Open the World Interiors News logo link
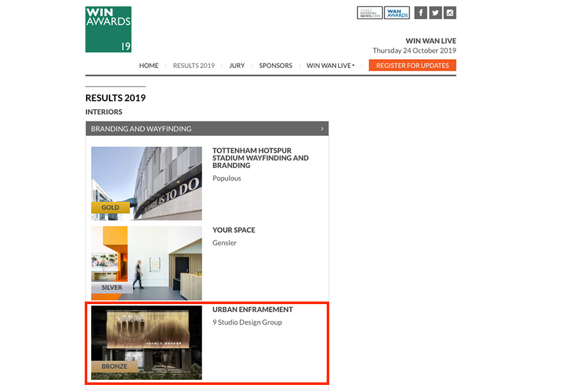Viewport: 568px width, 392px height. [370, 13]
